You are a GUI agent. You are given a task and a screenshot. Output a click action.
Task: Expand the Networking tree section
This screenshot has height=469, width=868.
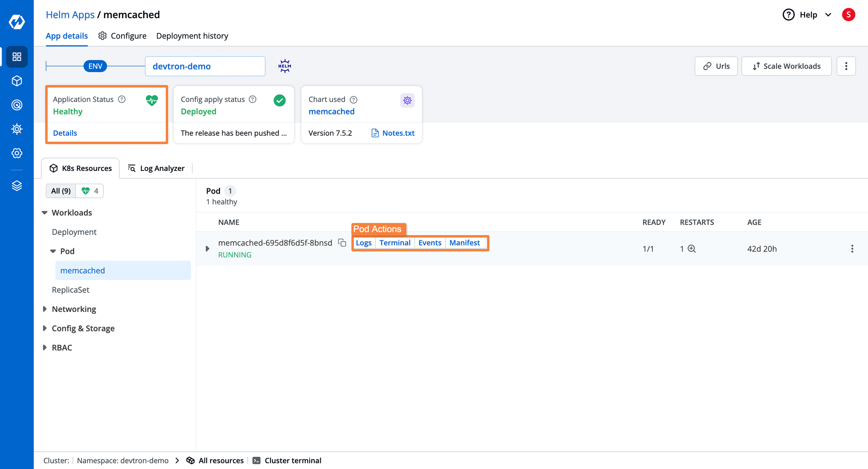(44, 309)
